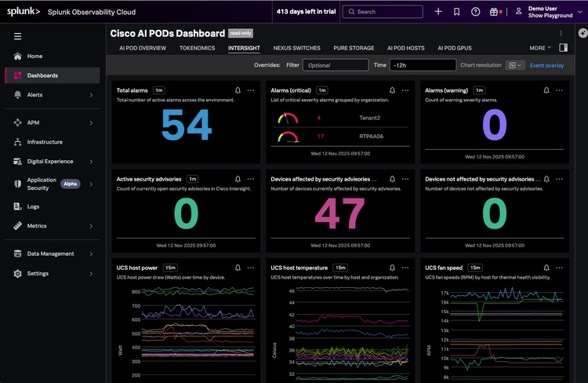Click the plus create icon in header

437,12
